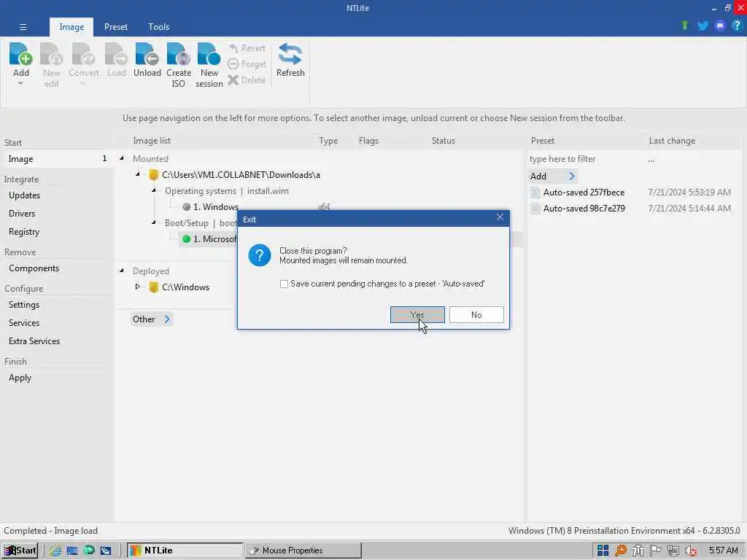Click the taskbar clock showing 5:57 AM
This screenshot has height=560, width=747.
click(x=723, y=551)
